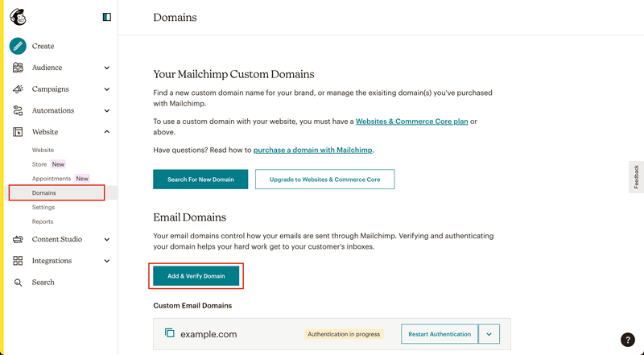Open the Store submenu item
The height and width of the screenshot is (355, 644).
[x=39, y=164]
